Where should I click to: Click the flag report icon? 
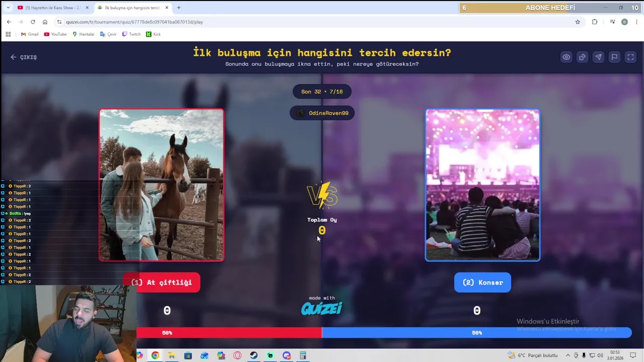click(614, 57)
